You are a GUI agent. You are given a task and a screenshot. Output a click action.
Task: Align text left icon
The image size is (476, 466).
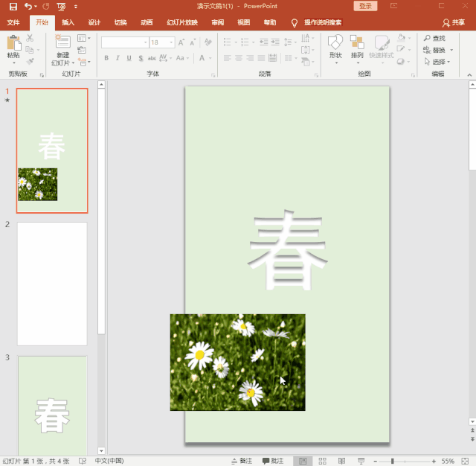click(x=228, y=58)
